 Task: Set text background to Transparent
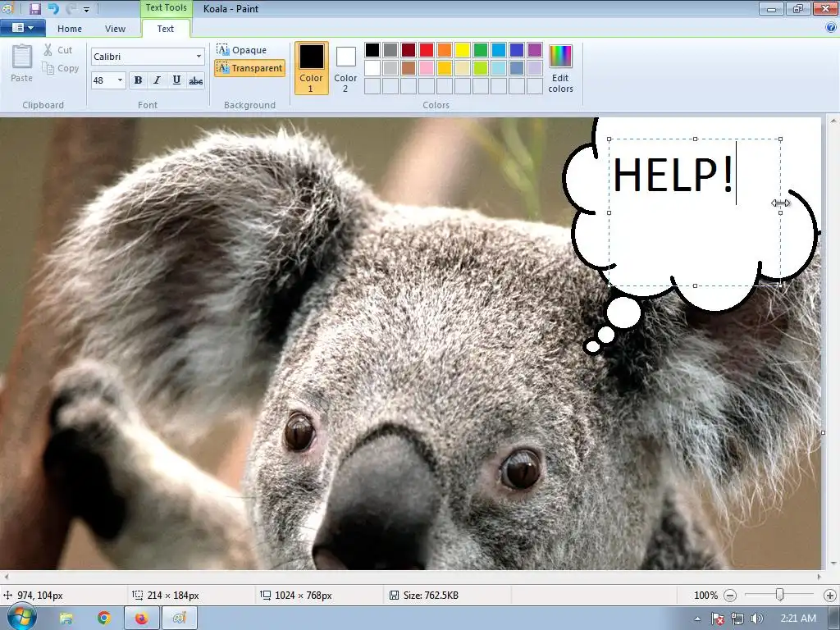click(249, 68)
